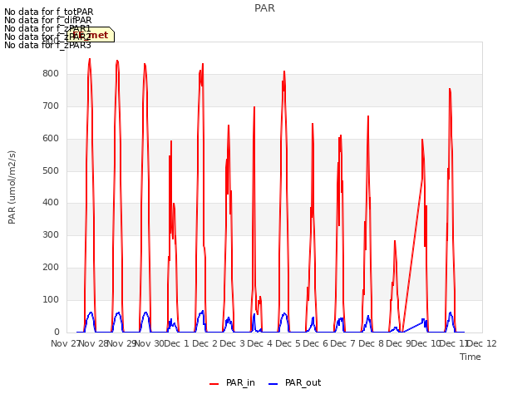Viewport: 532px width, 399px height.
Task: Click the low PAR_in peak near 280 on Dec 8
Action: (x=395, y=241)
